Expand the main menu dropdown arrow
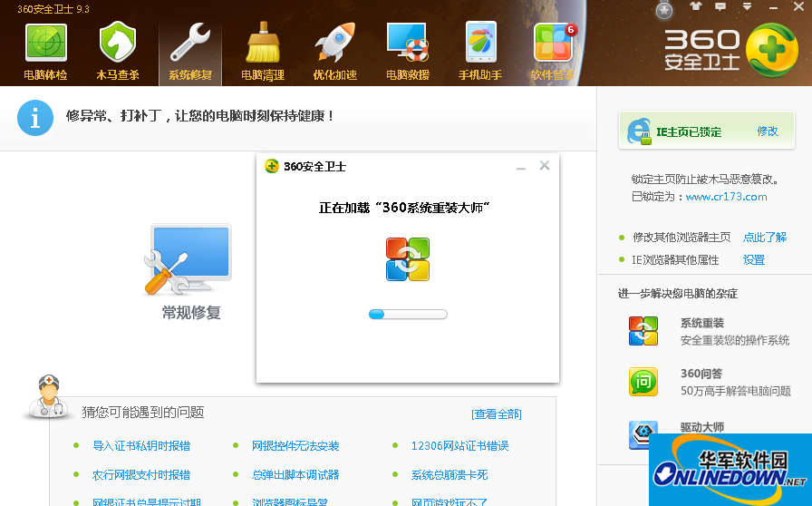The width and height of the screenshot is (812, 506). (746, 7)
